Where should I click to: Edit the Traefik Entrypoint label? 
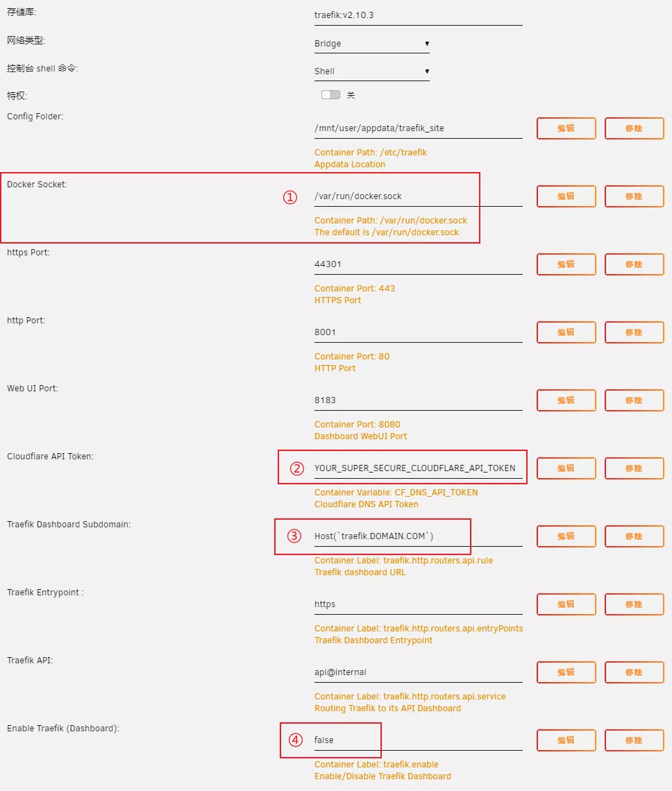pos(566,604)
